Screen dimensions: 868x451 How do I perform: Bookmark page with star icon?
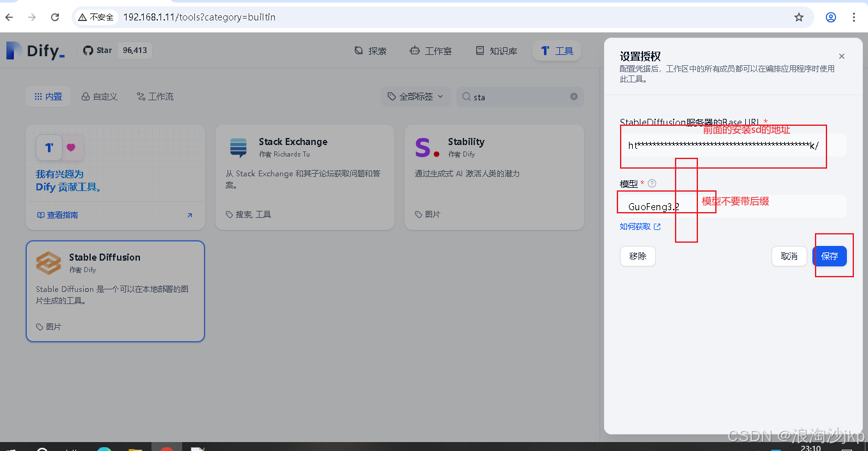[x=799, y=17]
